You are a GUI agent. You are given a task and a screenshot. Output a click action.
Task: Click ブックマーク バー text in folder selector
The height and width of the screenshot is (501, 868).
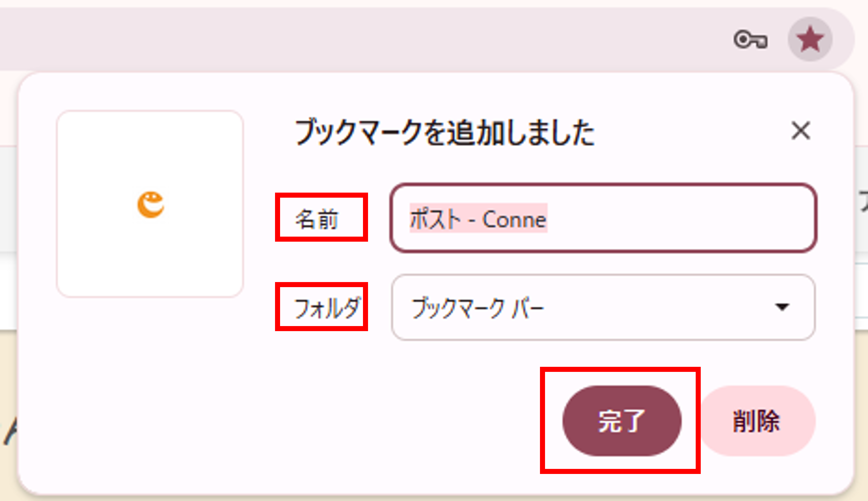478,308
